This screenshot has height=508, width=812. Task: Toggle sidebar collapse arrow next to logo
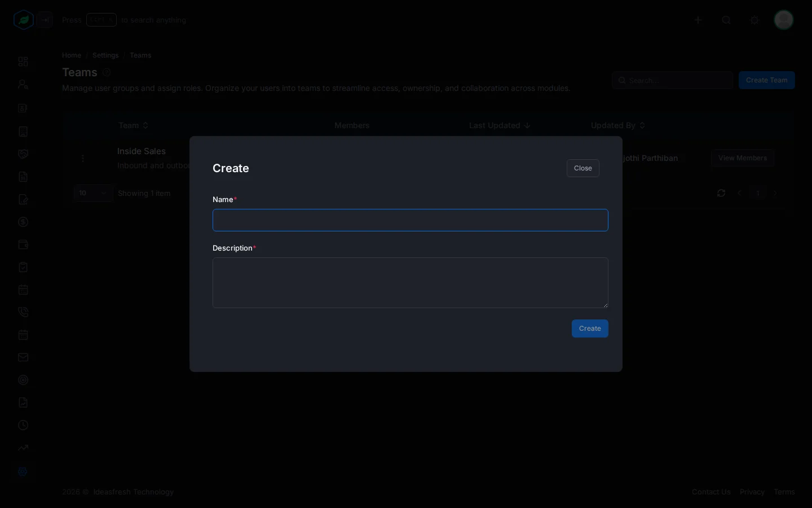point(45,20)
